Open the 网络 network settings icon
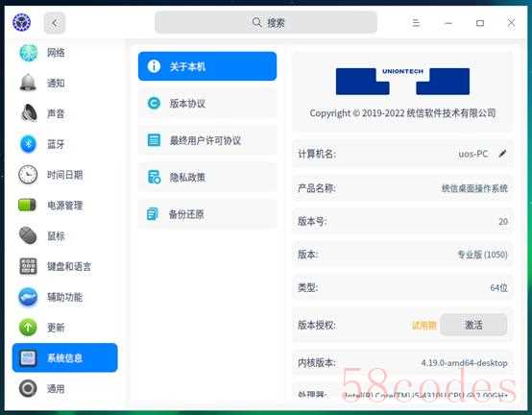 (x=28, y=53)
